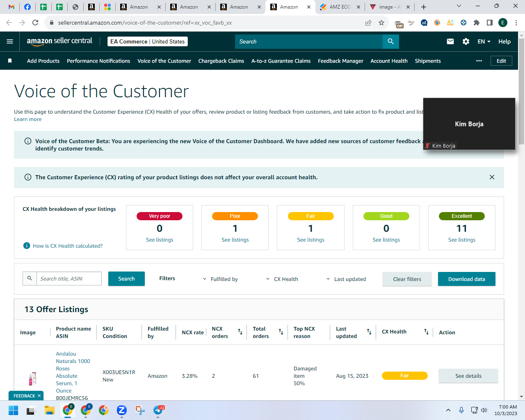Reload the current page
The height and width of the screenshot is (420, 525).
coord(35,23)
